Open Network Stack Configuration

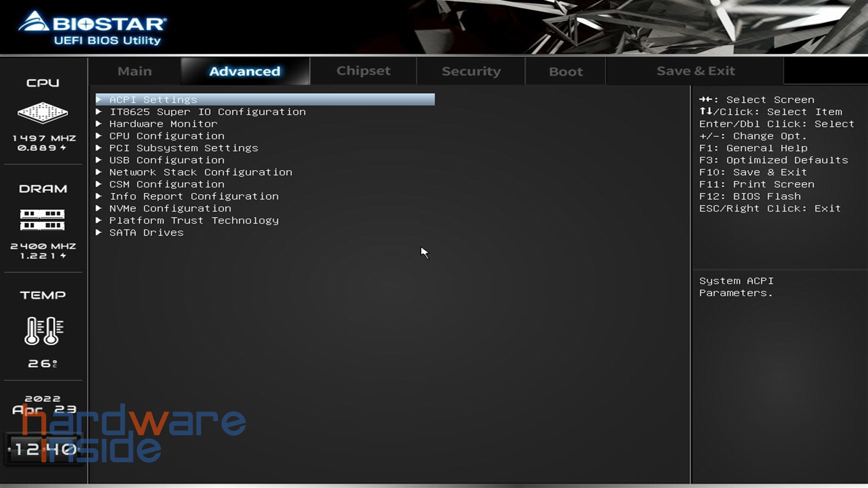201,172
